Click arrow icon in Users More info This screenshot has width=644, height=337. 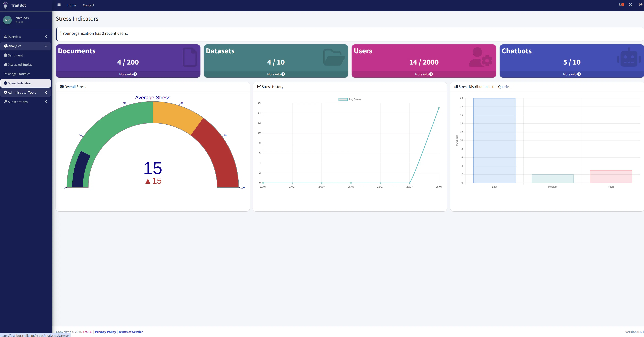pyautogui.click(x=431, y=74)
